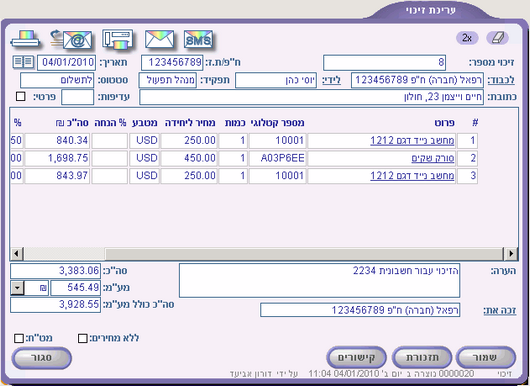Send an SMS using the SMS icon
This screenshot has height=386, width=530.
[x=199, y=40]
